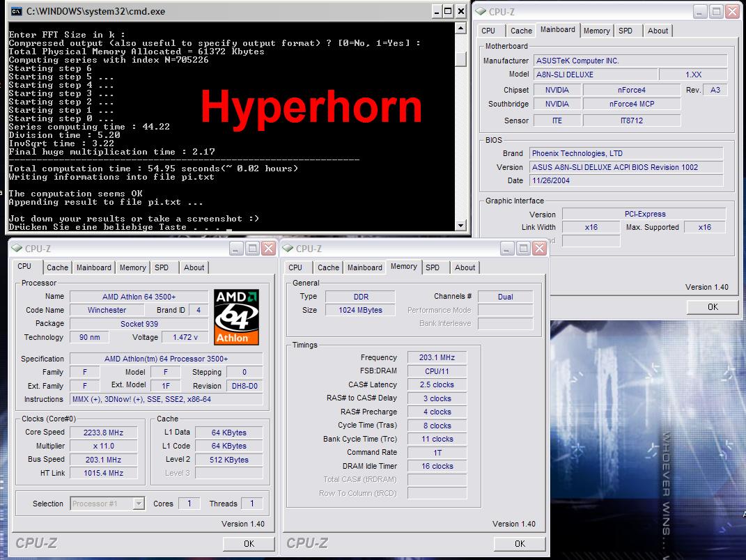Click the Sensor IT8712 field
746x560 pixels.
click(x=631, y=120)
